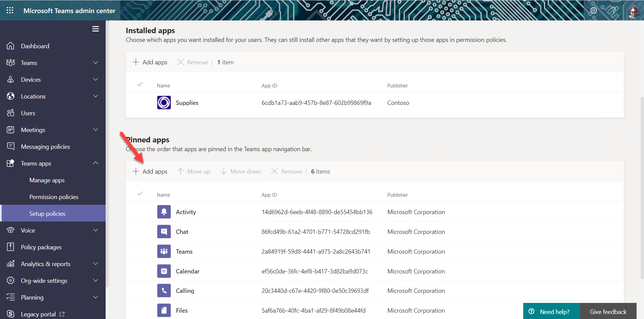Toggle select-all check in Installed apps header
Screen dimensions: 644x319
[140, 84]
